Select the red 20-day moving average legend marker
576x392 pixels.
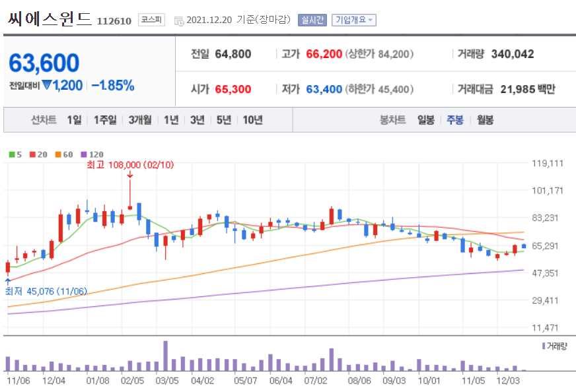tap(32, 153)
